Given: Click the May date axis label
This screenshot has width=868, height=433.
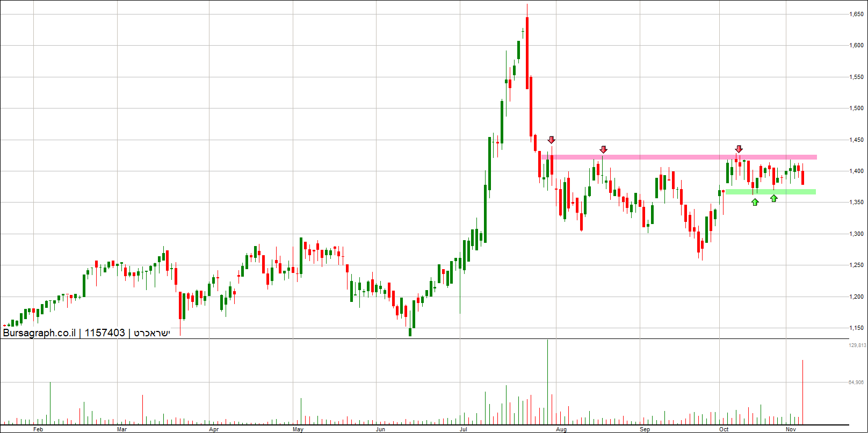Looking at the screenshot, I should [x=298, y=429].
